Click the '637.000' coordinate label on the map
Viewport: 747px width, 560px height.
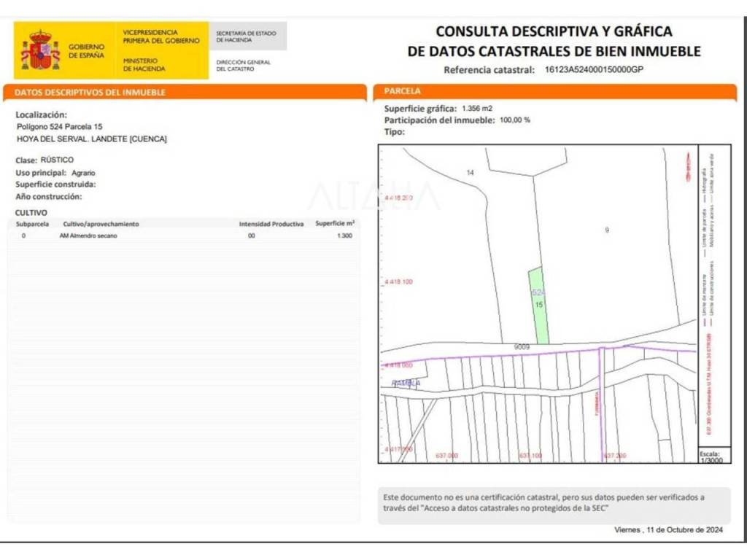click(447, 456)
